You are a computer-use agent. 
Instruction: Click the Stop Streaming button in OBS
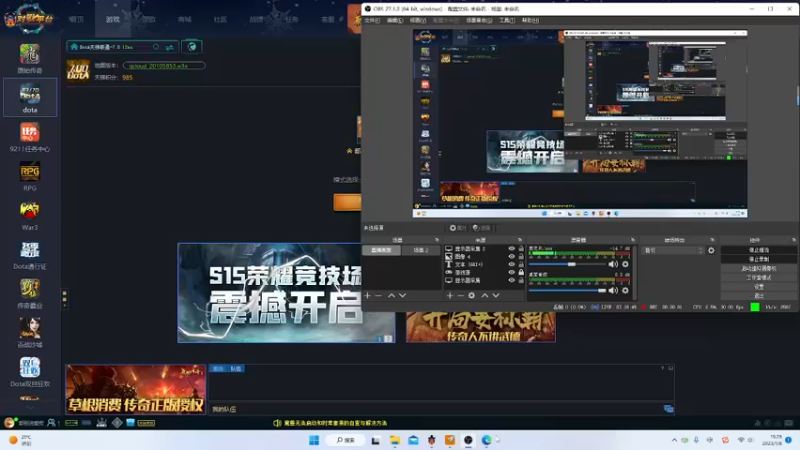(x=759, y=250)
